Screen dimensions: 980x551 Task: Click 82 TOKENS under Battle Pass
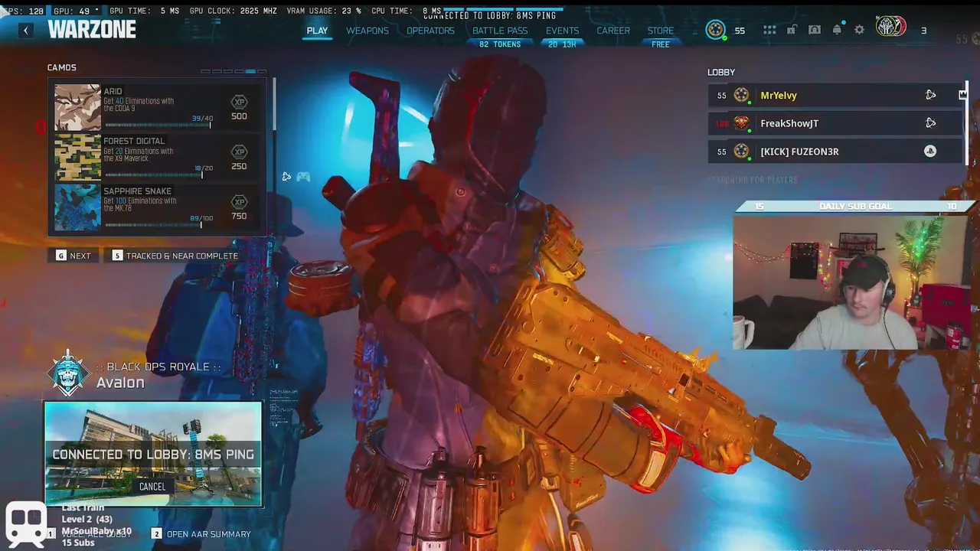[500, 44]
